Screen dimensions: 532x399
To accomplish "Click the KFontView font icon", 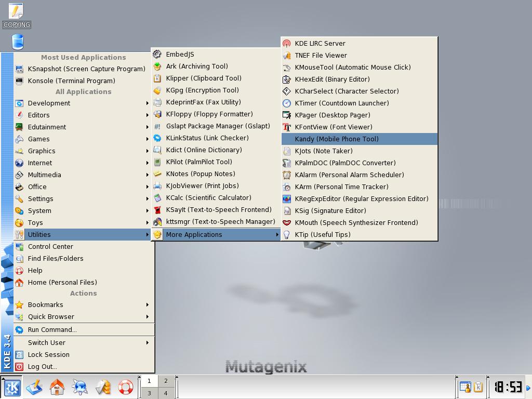I will click(x=287, y=127).
